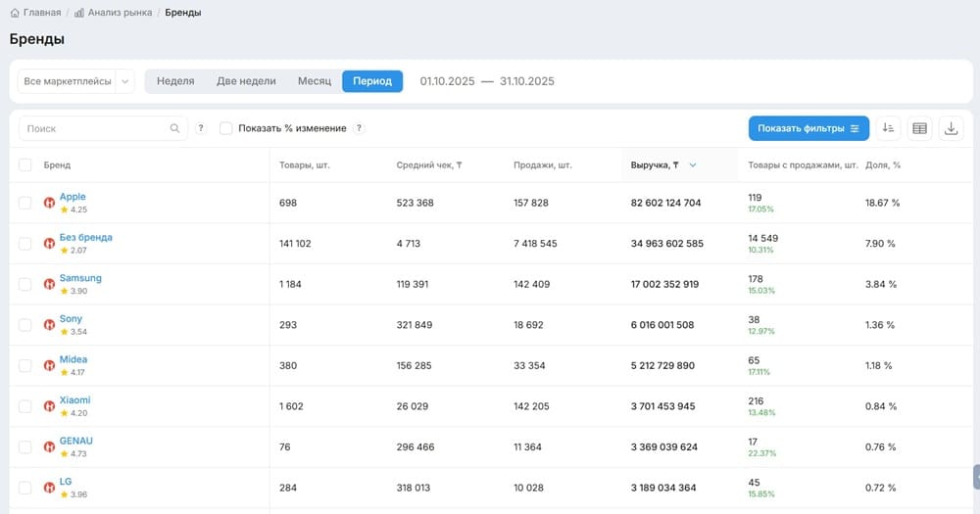Screen dimensions: 980x514
Task: Click the sort chevron next to Выручка
Action: [693, 164]
